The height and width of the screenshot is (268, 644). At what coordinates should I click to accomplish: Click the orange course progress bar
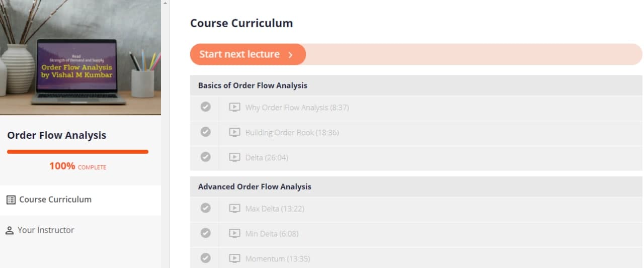point(77,151)
